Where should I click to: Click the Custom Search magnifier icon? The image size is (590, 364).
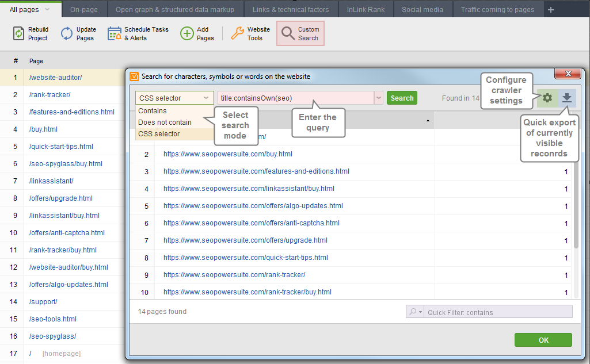[x=288, y=33]
